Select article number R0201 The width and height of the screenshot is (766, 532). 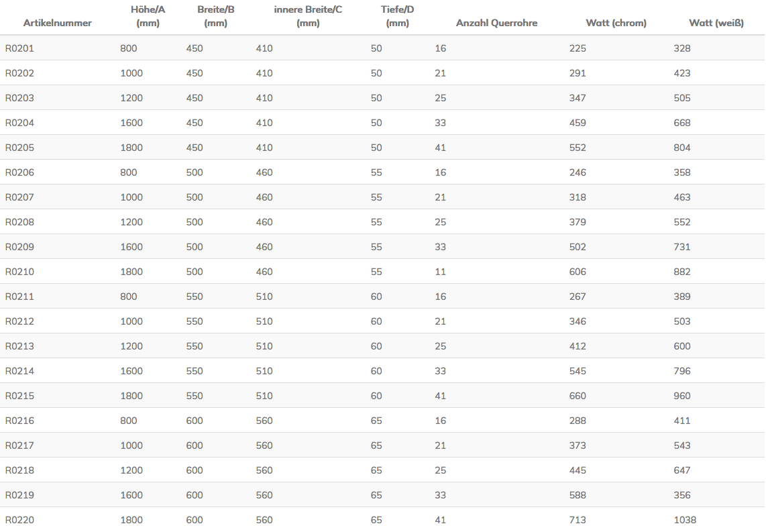[x=19, y=48]
